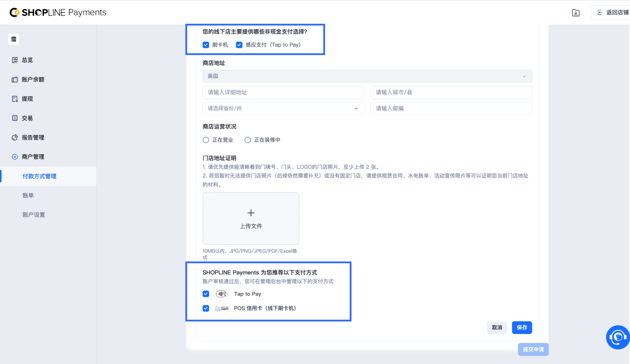Focus the 请输入详细地址 input field
Image resolution: width=630 pixels, height=364 pixels.
(x=283, y=92)
